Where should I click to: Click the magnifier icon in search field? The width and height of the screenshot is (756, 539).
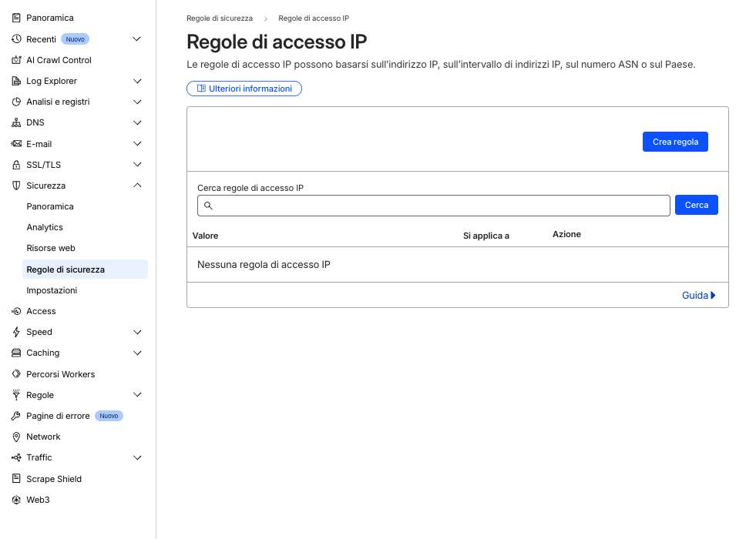[x=208, y=206]
